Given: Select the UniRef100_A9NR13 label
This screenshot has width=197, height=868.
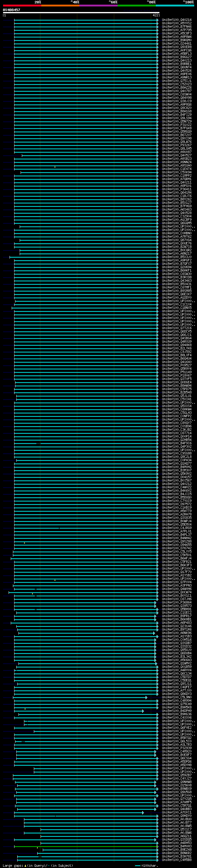Looking at the screenshot, I should (x=176, y=78).
